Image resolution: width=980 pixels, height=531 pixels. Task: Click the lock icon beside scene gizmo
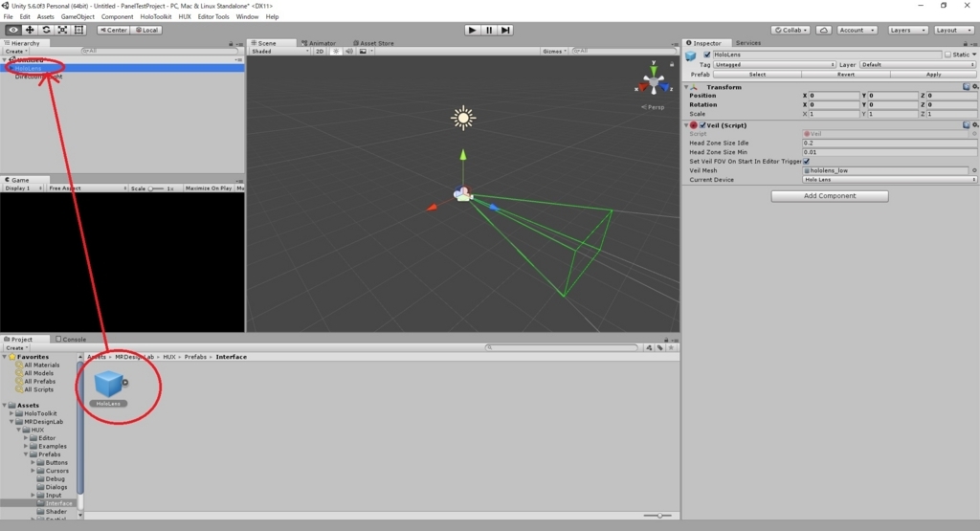[672, 64]
